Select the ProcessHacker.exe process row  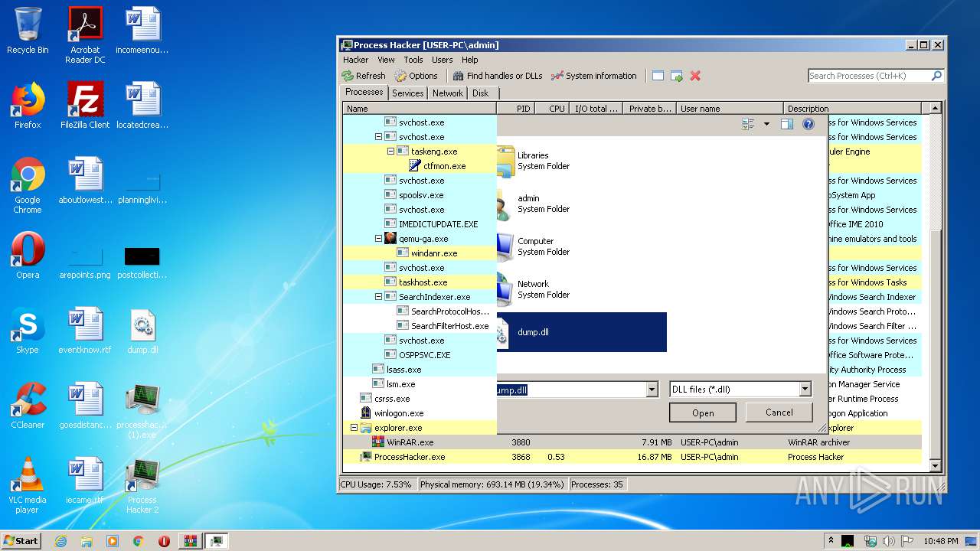[x=632, y=457]
